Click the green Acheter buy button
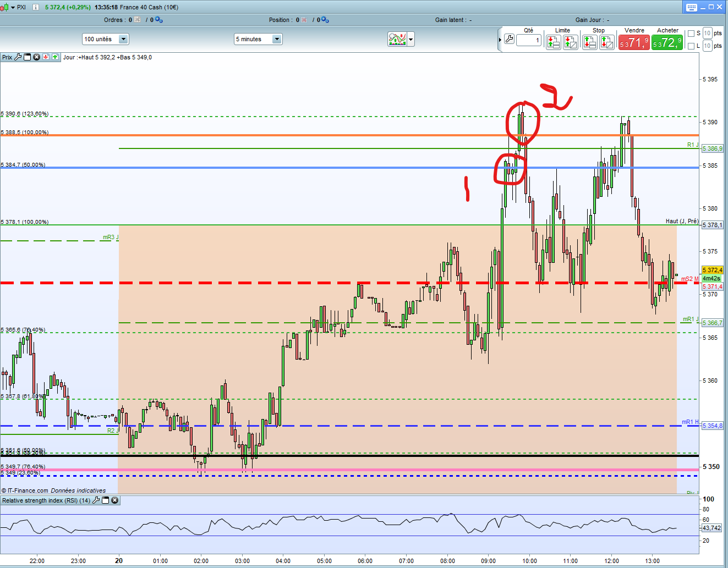This screenshot has height=568, width=728. coord(667,42)
